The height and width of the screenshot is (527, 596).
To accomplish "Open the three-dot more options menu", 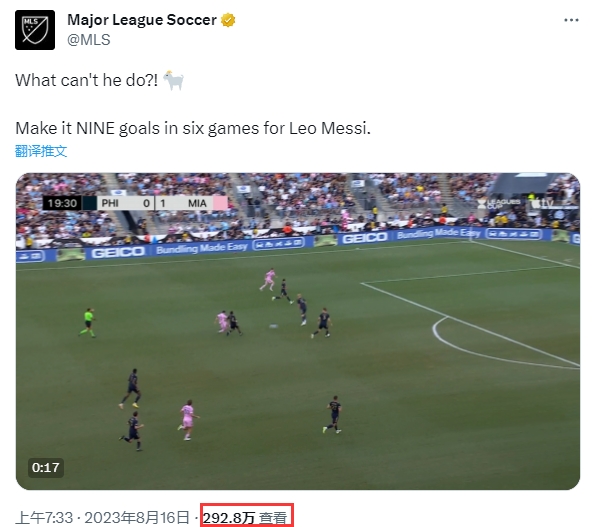I will [x=571, y=20].
